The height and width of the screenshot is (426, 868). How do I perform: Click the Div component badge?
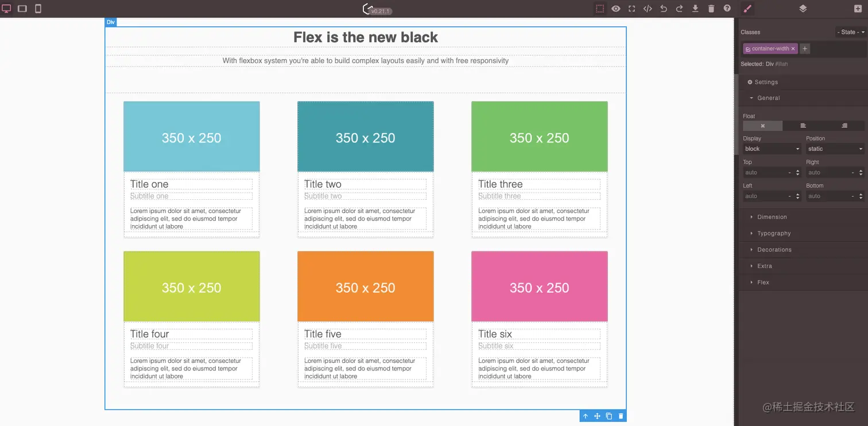111,22
